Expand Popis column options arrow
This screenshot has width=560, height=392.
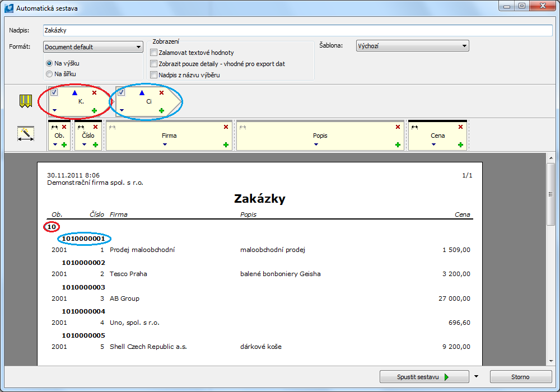pyautogui.click(x=316, y=144)
